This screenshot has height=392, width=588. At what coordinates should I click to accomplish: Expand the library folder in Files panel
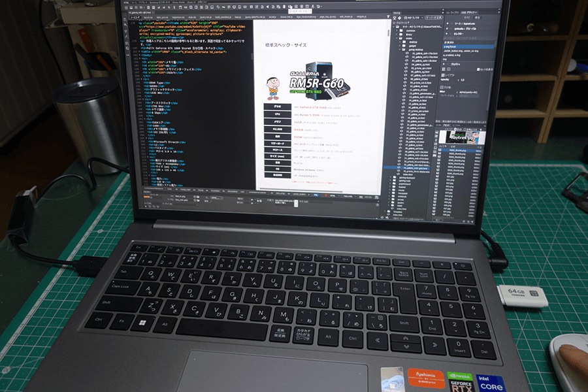(397, 35)
